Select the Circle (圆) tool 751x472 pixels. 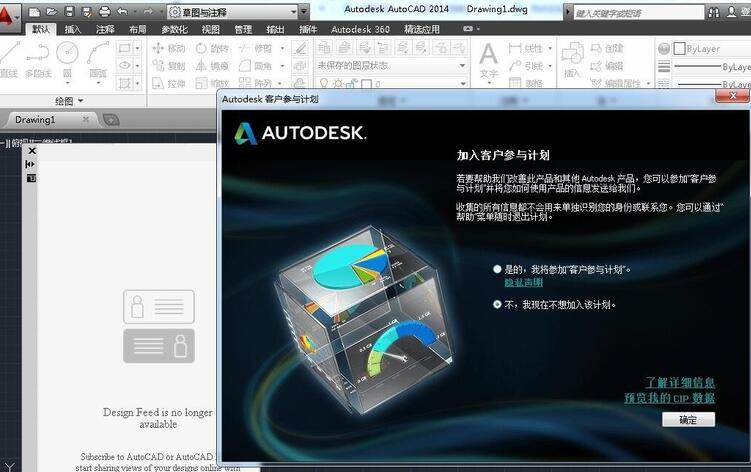[x=67, y=60]
